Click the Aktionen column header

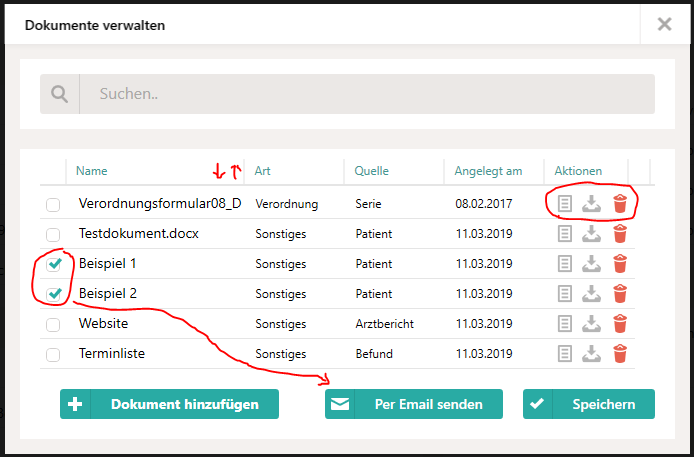tap(578, 171)
